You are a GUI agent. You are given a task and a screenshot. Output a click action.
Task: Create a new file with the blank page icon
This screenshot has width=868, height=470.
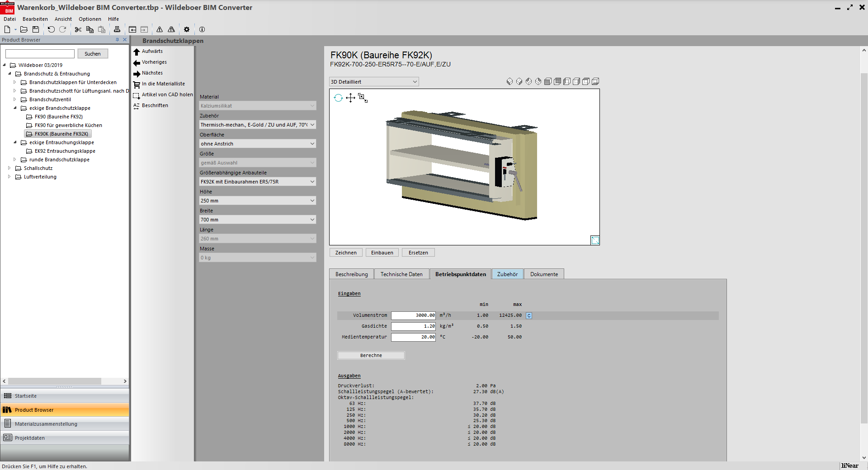[x=7, y=29]
